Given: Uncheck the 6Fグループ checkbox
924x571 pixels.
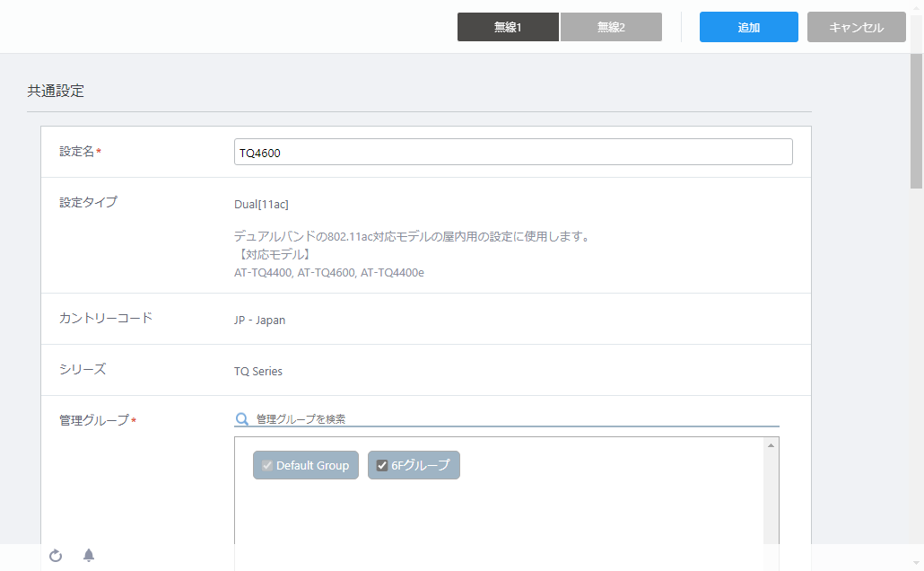Looking at the screenshot, I should tap(382, 465).
